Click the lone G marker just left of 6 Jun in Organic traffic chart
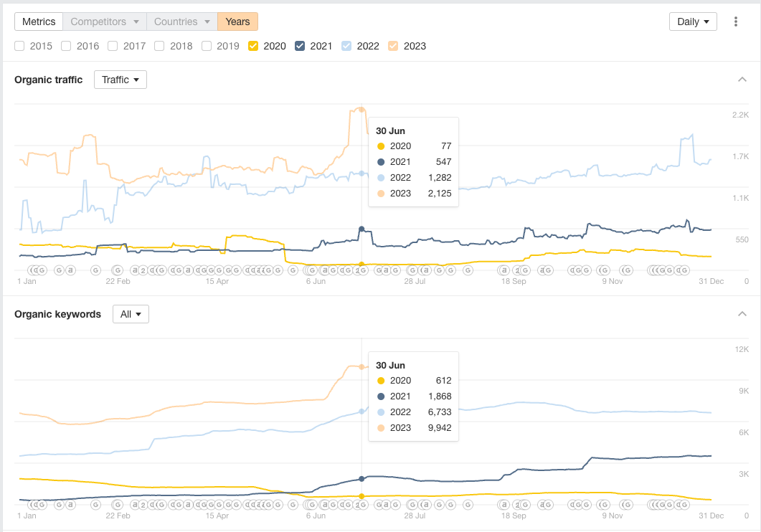761x532 pixels. [x=293, y=270]
